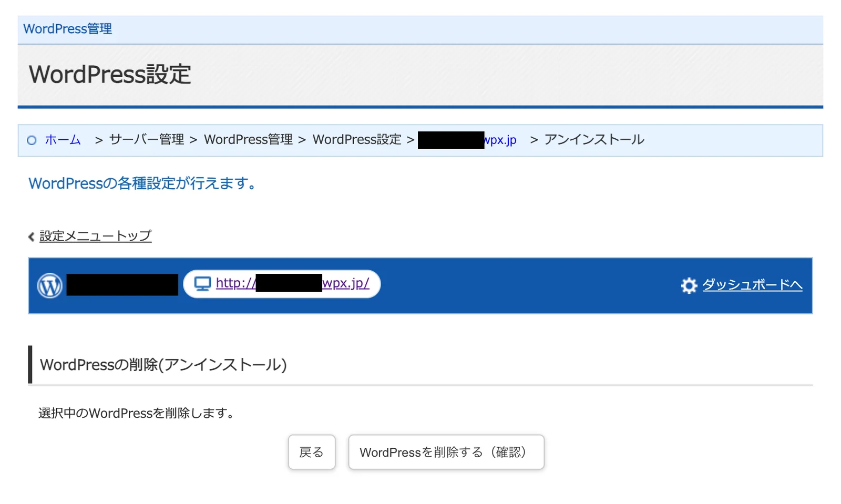Click WordPress管理 in the breadcrumb
This screenshot has height=504, width=841.
point(248,140)
